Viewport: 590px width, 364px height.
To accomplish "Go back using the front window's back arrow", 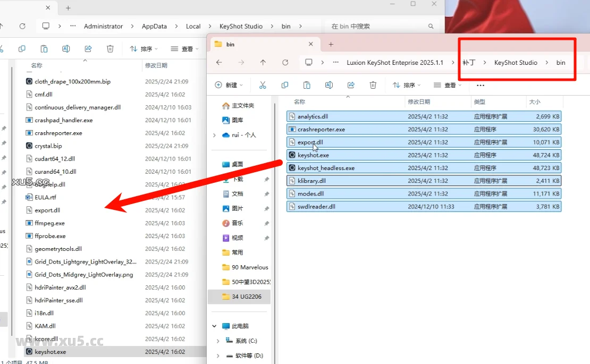I will coord(219,62).
